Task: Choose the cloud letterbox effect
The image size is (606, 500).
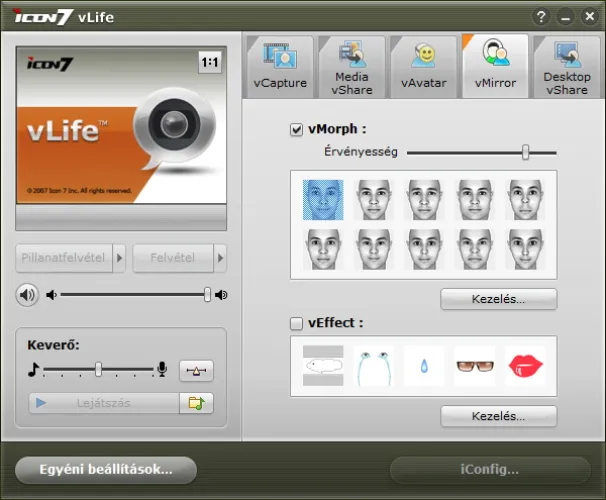Action: click(323, 366)
